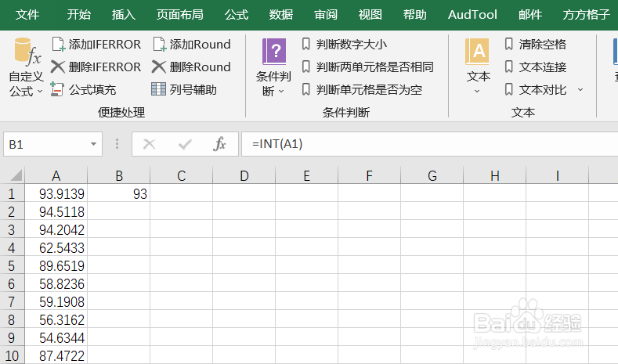The height and width of the screenshot is (364, 618).
Task: Click 删除Round X icon
Action: [x=158, y=67]
